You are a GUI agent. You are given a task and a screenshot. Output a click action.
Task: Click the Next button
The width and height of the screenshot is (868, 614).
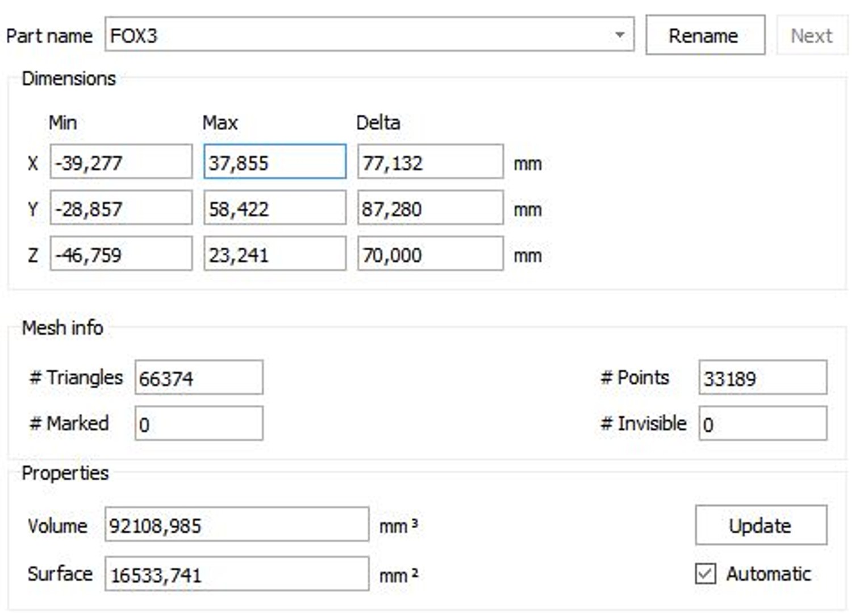tap(811, 35)
